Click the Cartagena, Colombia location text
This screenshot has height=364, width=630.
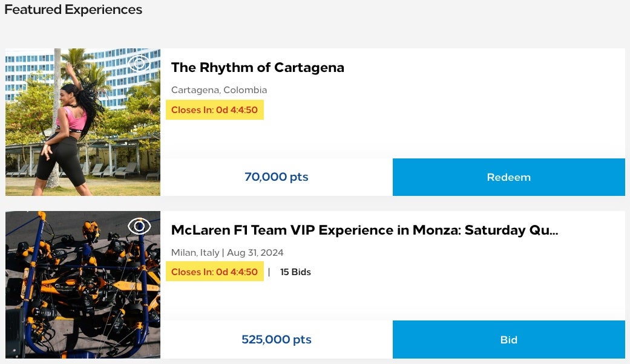[219, 89]
